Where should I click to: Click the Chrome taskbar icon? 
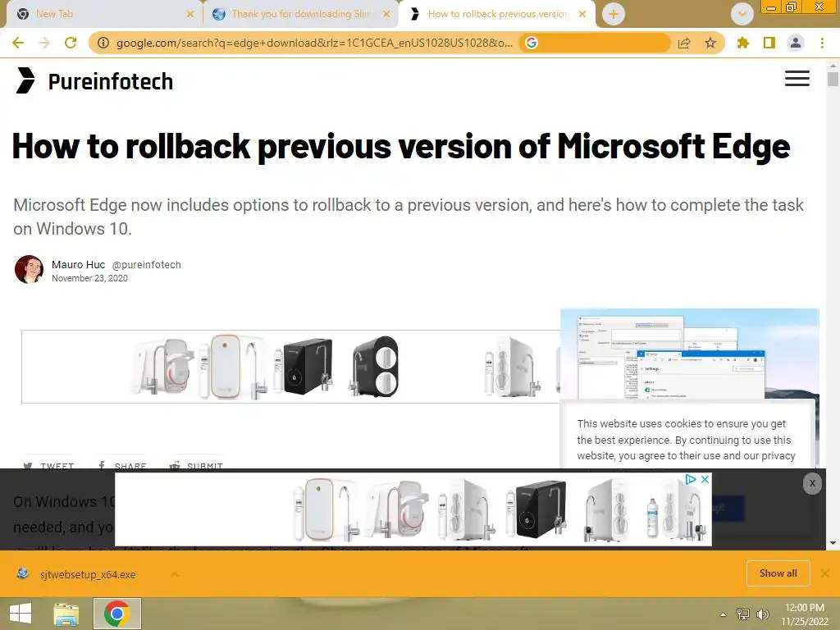click(x=117, y=614)
